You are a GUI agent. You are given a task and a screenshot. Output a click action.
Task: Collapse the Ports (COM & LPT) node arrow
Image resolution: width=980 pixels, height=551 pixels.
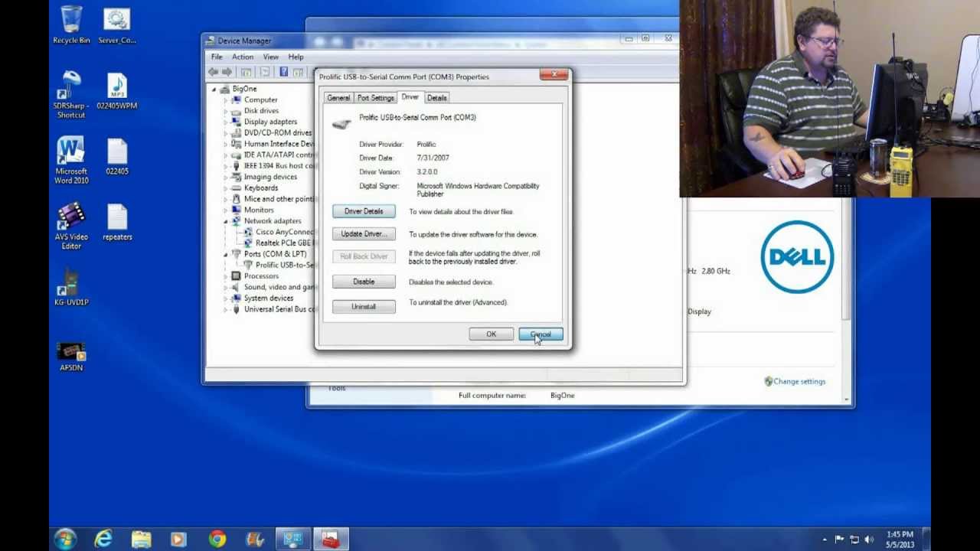(x=226, y=254)
